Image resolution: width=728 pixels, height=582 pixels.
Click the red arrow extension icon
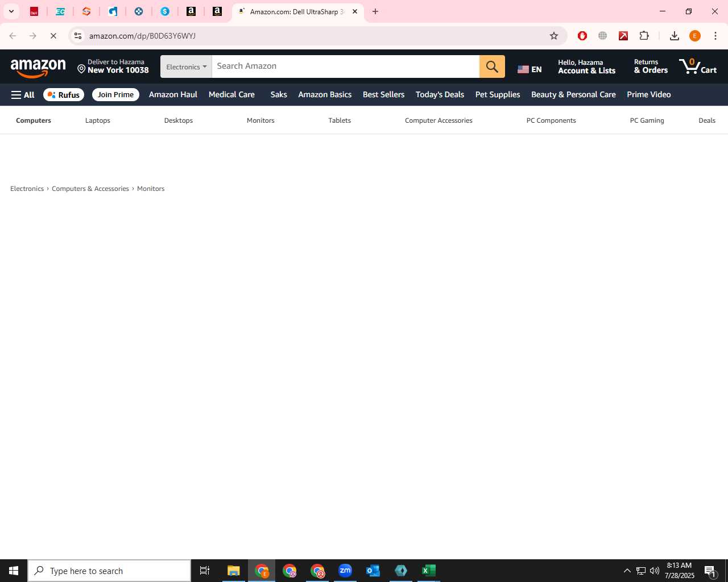[623, 36]
